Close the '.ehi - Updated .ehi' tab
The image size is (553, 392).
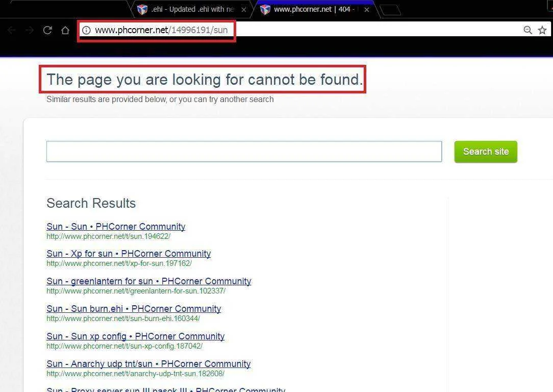coord(244,10)
